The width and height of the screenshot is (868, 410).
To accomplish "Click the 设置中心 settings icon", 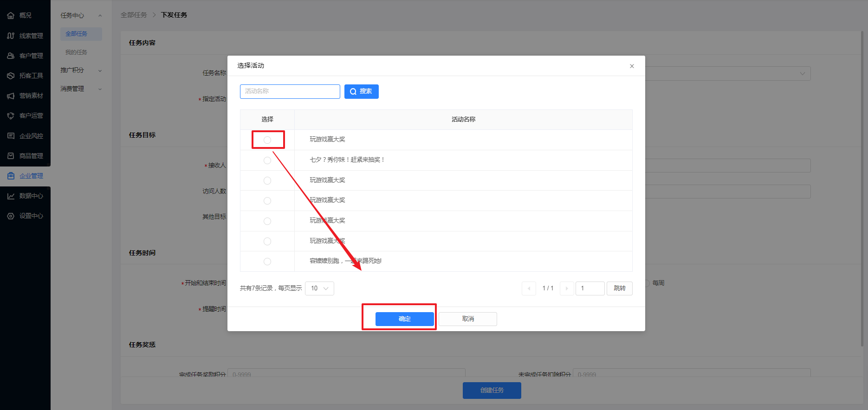I will tap(11, 216).
